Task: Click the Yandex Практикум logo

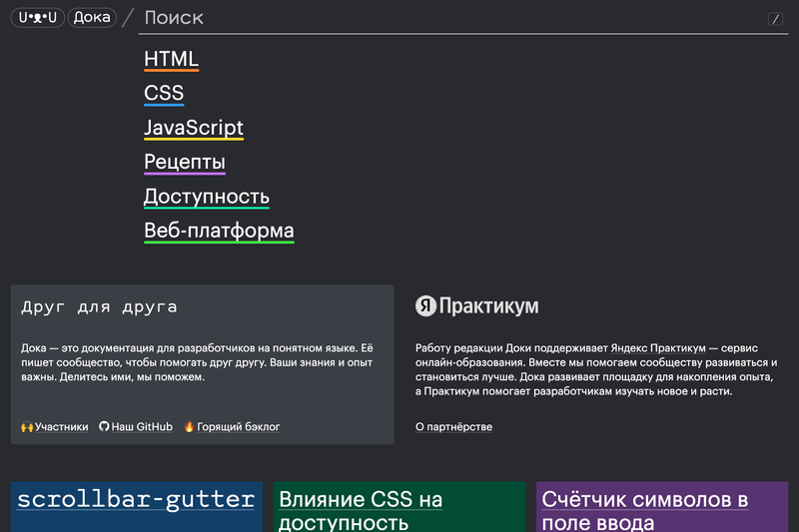Action: (477, 306)
